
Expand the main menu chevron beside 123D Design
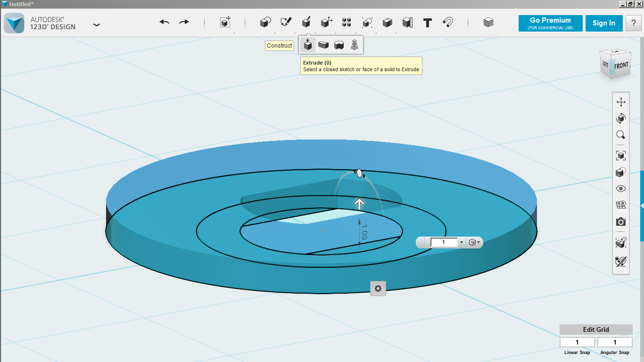coord(97,25)
